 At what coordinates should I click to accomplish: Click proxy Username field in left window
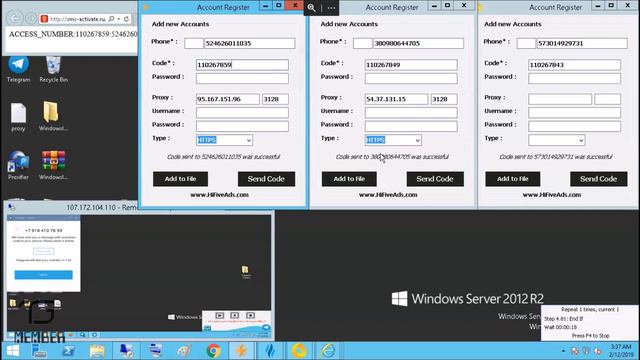point(242,112)
